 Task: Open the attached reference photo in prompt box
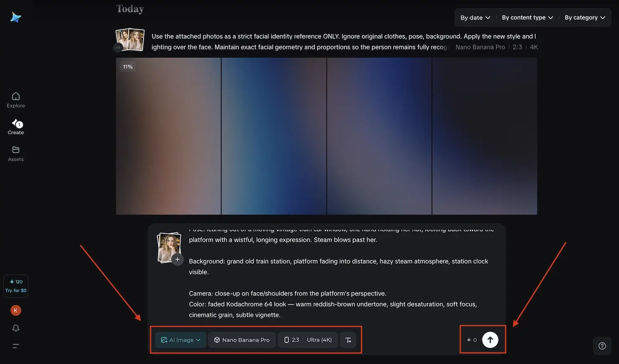tap(169, 247)
